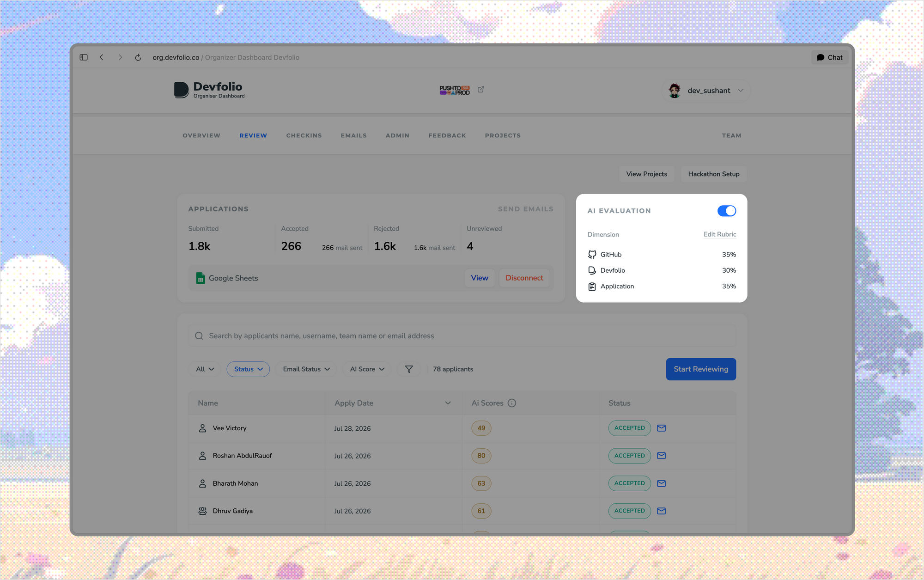Image resolution: width=924 pixels, height=580 pixels.
Task: Click the Devfolio dimension icon
Action: (x=592, y=270)
